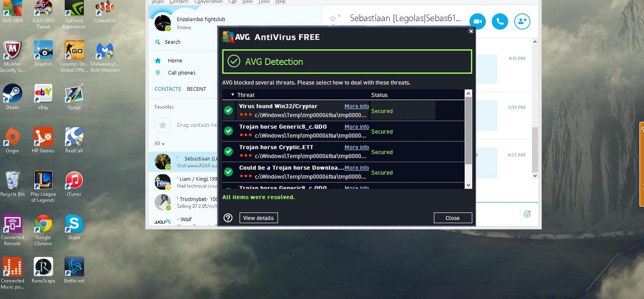Open Steam desktop icon

tap(12, 97)
